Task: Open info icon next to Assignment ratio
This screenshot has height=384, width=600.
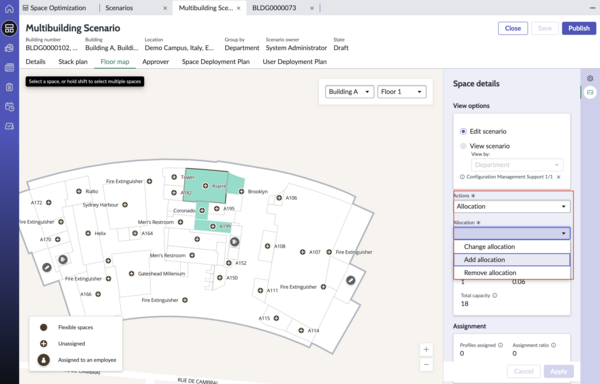Action: (x=553, y=345)
